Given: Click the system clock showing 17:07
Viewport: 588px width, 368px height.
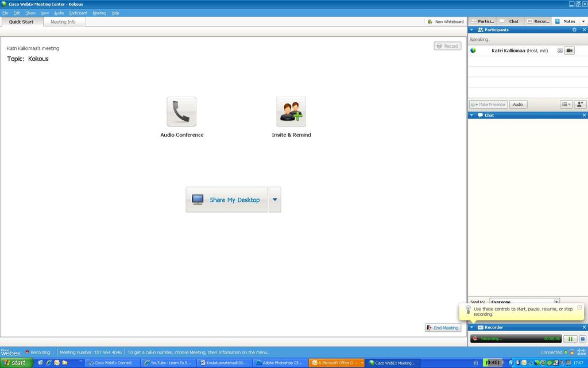Looking at the screenshot, I should point(578,363).
